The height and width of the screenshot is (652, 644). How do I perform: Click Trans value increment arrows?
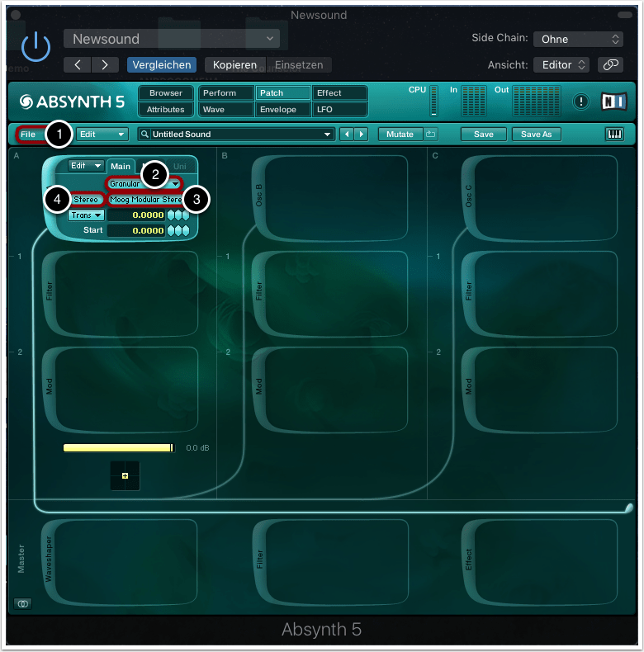(178, 215)
